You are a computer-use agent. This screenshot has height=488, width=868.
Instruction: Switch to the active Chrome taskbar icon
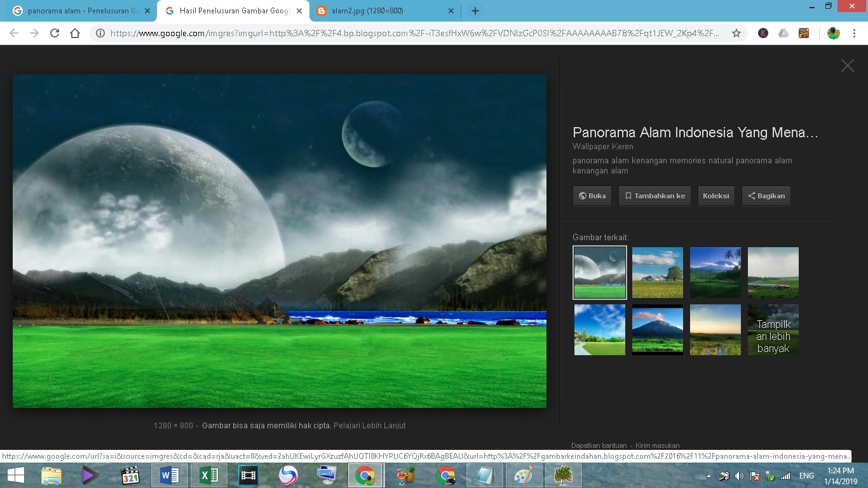(365, 475)
